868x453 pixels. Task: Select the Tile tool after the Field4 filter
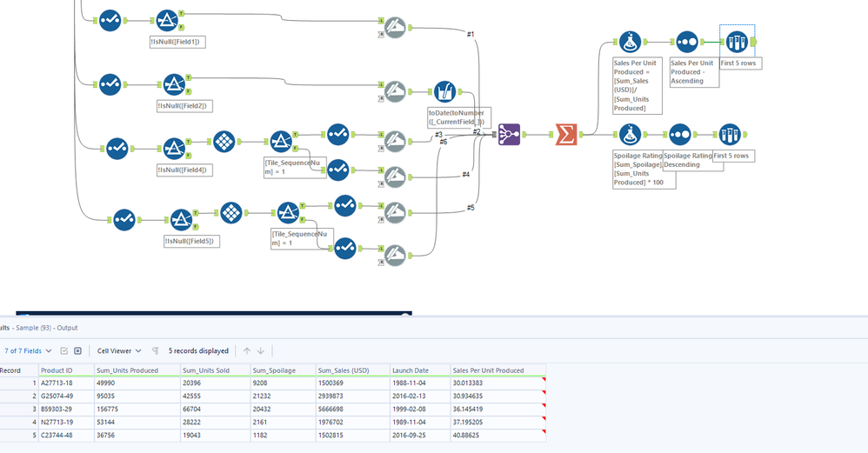click(224, 142)
